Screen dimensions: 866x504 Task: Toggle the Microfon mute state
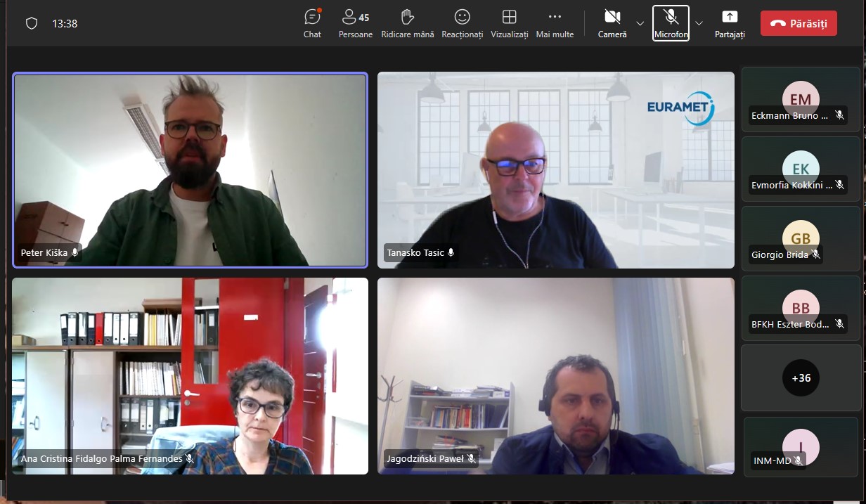[x=671, y=23]
